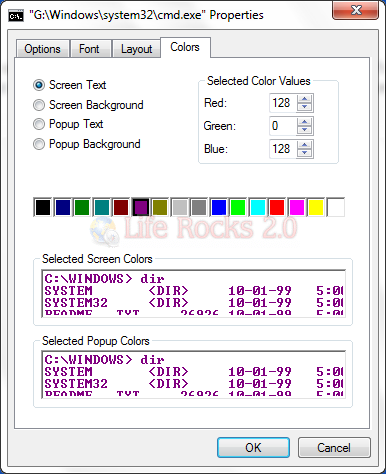The image size is (386, 474).
Task: Increase the Blue value with up arrow
Action: pyautogui.click(x=304, y=145)
